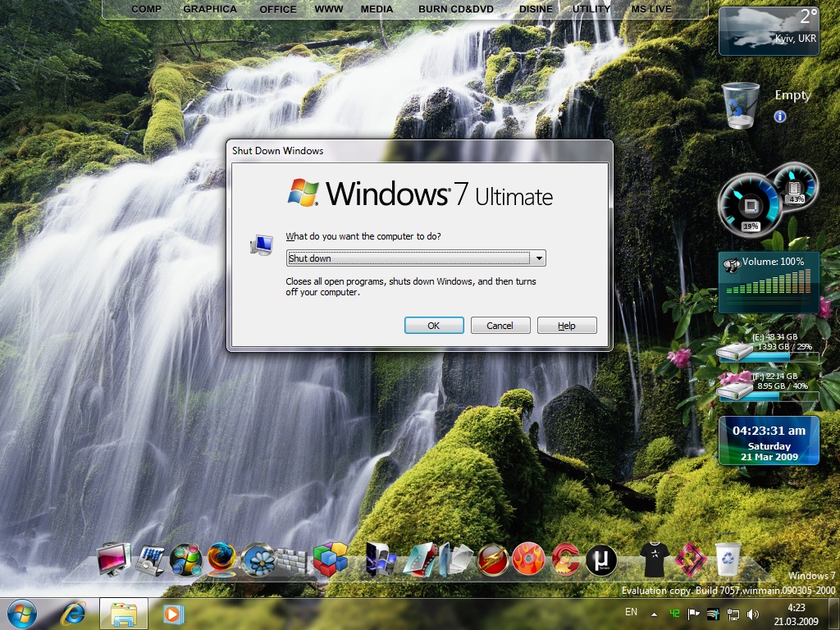Screen dimensions: 840x630
Task: Open the Windows Start menu
Action: 22,614
